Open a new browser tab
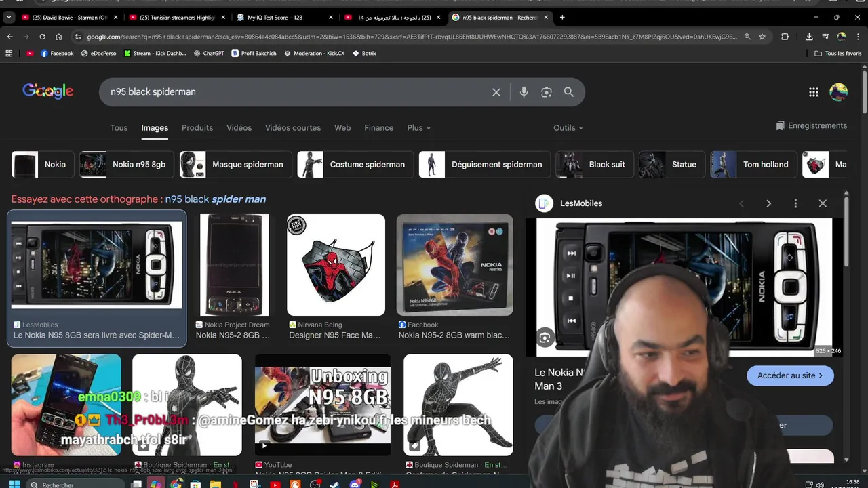Screen dimensions: 868x488 click(x=562, y=17)
